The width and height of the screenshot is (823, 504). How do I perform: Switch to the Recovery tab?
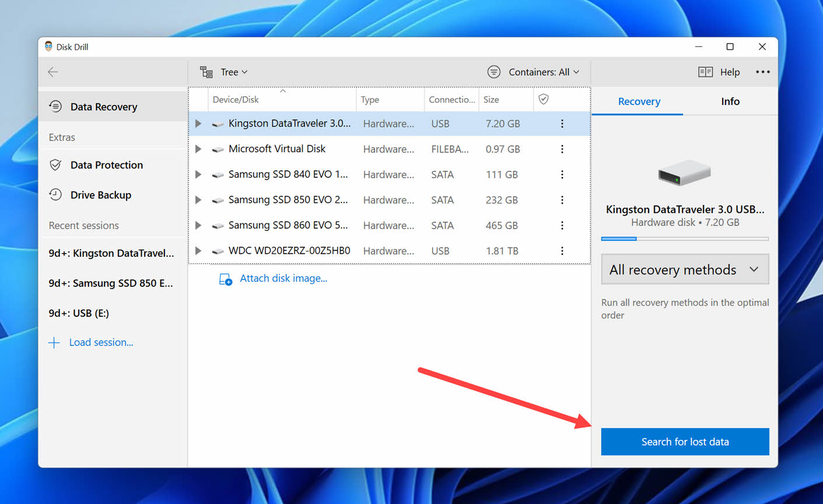coord(639,101)
